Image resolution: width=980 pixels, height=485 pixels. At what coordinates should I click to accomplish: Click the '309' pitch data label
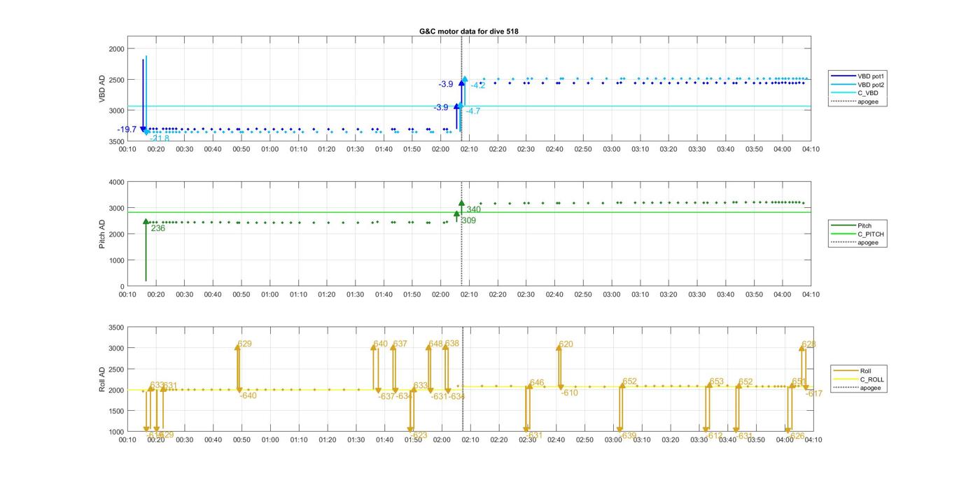469,220
